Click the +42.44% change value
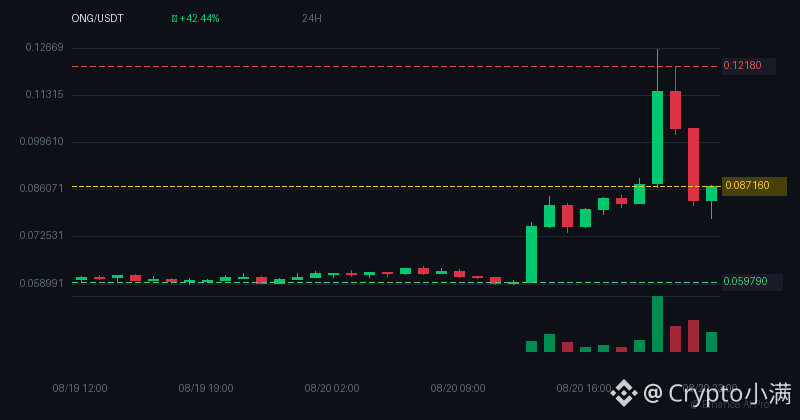The height and width of the screenshot is (420, 800). pyautogui.click(x=199, y=18)
